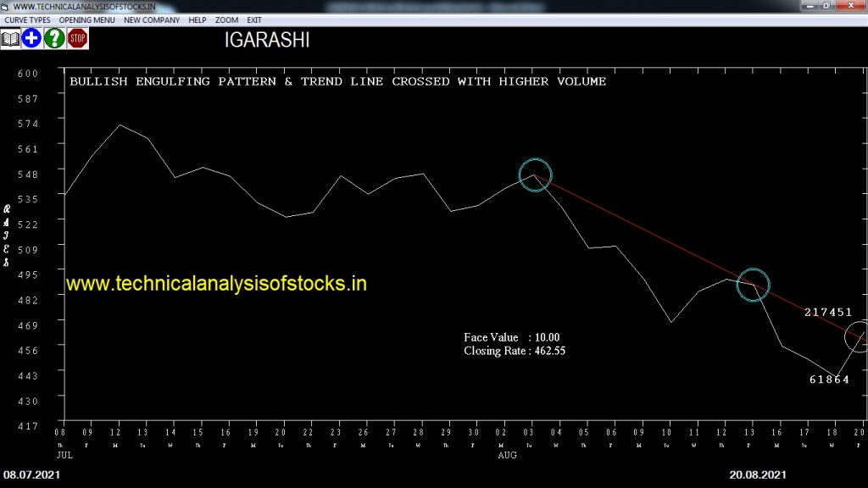Click the white circle marker at Aug 20
The height and width of the screenshot is (488, 868).
[x=860, y=337]
